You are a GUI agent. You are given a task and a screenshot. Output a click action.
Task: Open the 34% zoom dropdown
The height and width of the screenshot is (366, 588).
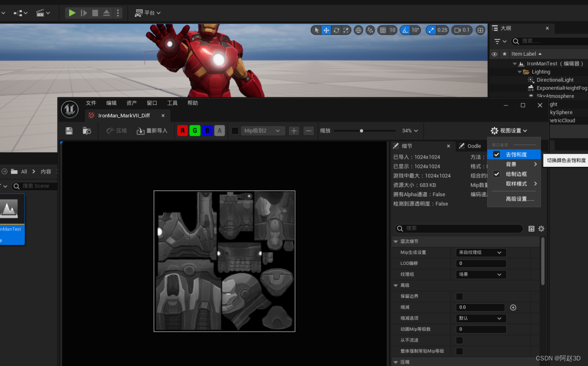point(410,131)
